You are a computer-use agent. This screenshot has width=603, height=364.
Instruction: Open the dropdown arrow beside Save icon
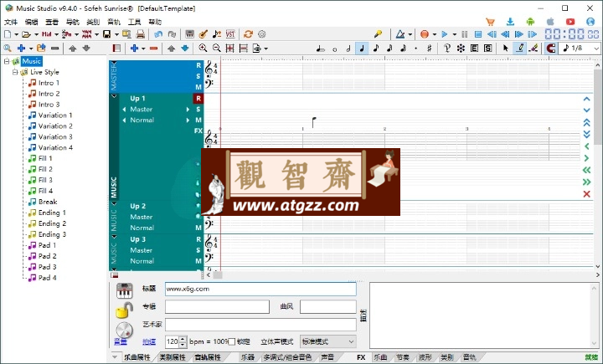point(116,34)
